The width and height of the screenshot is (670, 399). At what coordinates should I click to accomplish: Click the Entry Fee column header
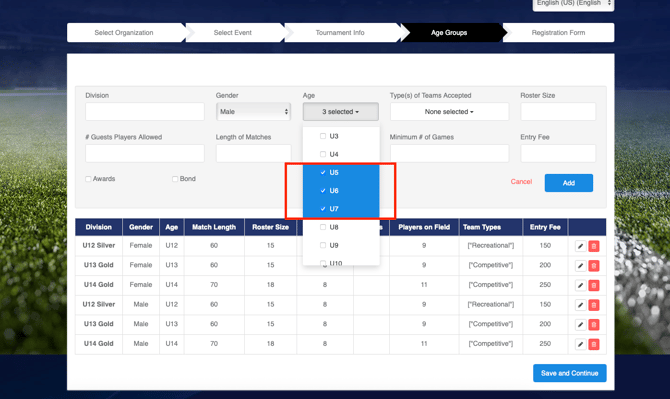(545, 227)
